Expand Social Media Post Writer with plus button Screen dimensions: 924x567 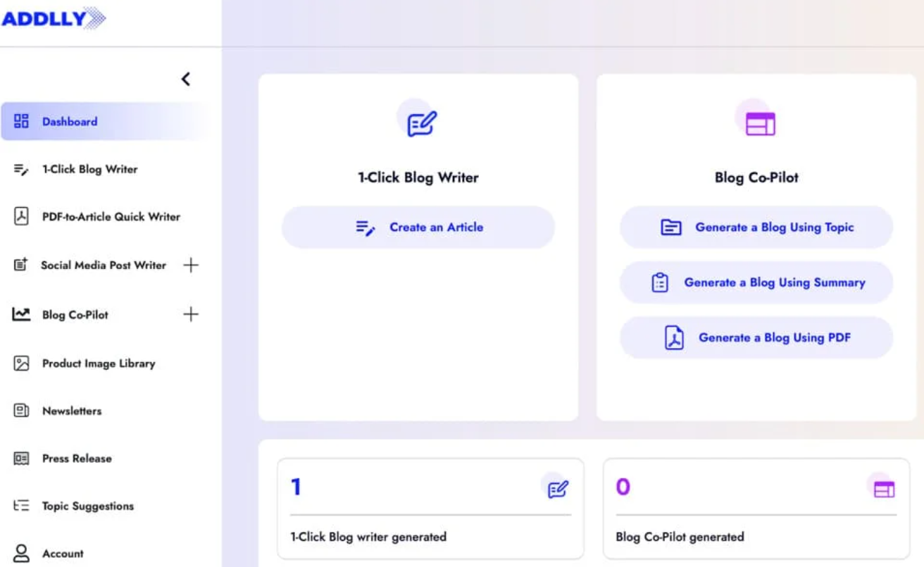191,265
